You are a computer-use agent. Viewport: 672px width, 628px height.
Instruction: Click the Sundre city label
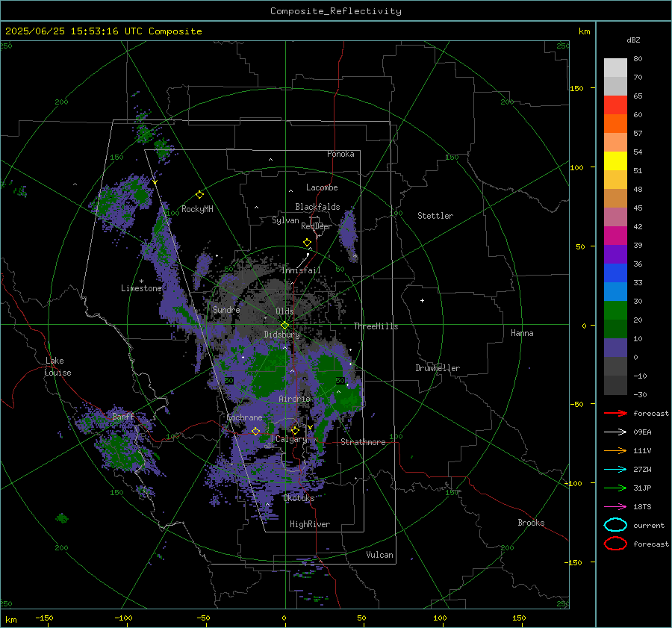(226, 309)
